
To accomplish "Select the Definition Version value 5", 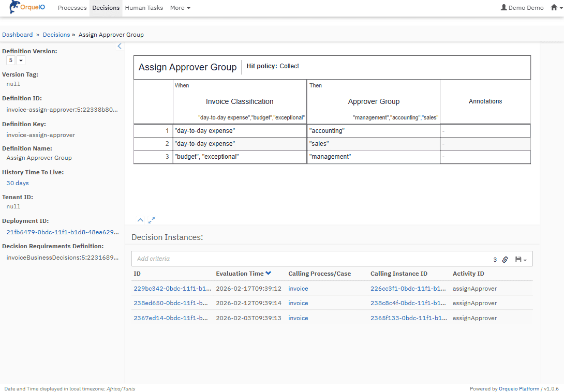I will point(11,61).
